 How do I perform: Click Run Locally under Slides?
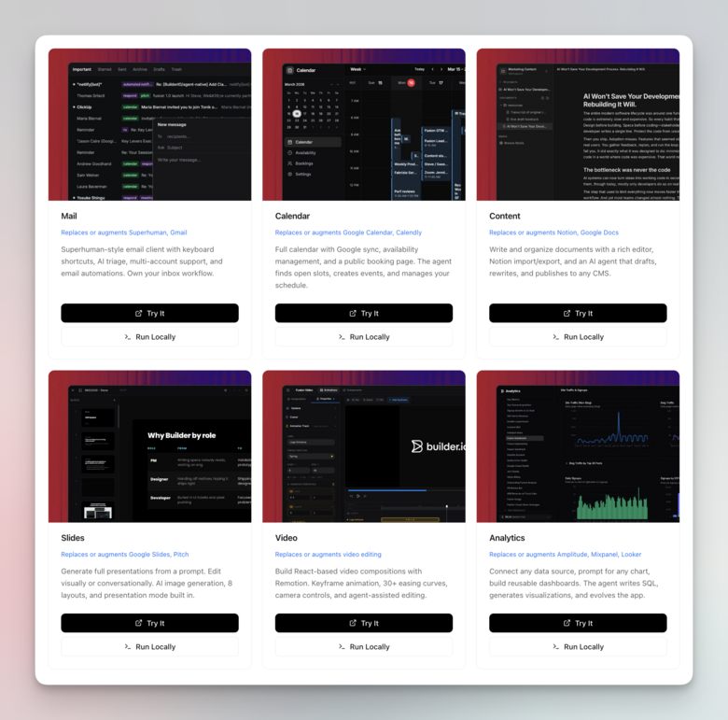point(149,646)
